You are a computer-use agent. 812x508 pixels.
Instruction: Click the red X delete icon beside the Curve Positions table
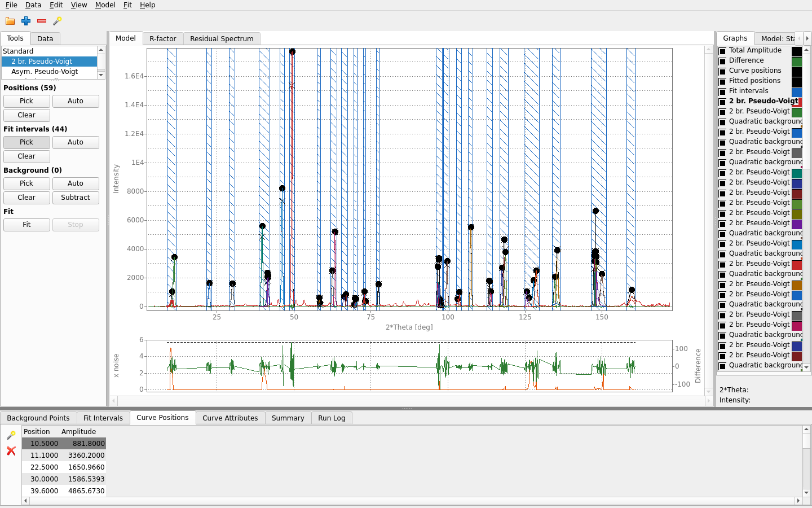[x=11, y=450]
